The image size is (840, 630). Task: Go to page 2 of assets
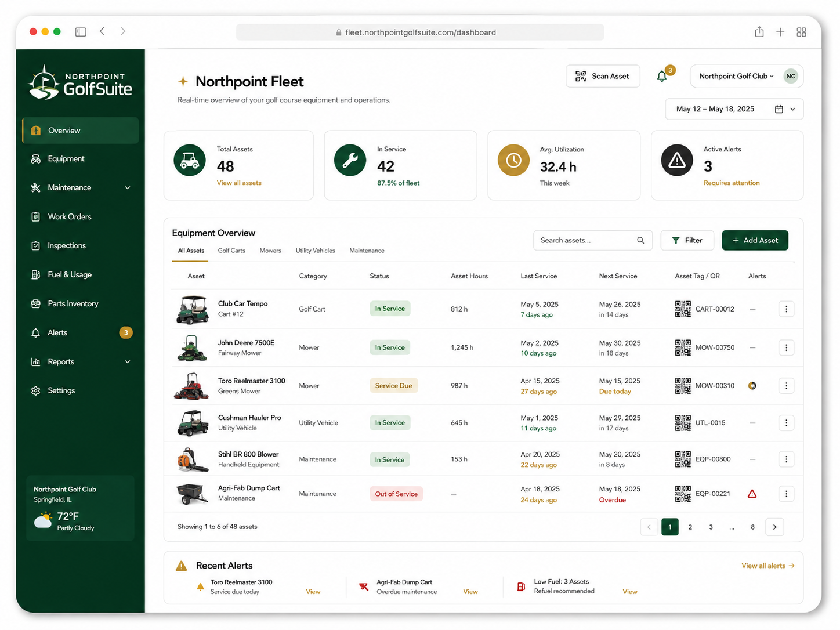point(690,527)
